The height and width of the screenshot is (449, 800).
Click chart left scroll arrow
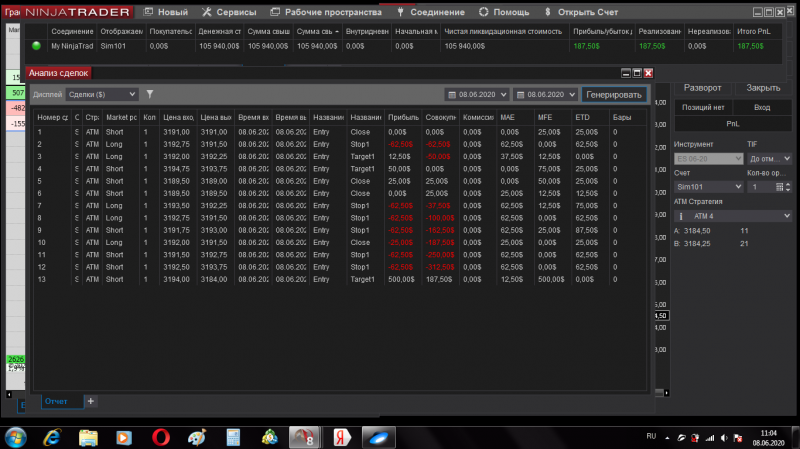click(x=9, y=394)
